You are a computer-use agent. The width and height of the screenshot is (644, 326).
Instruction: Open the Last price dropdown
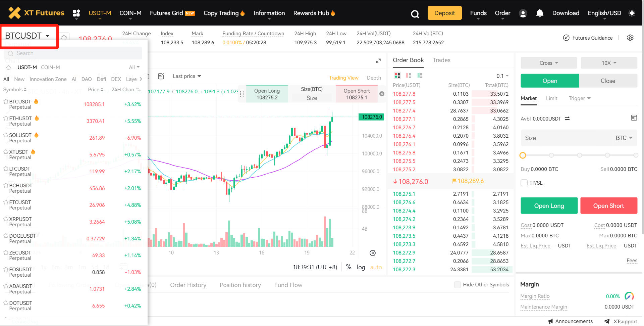187,76
